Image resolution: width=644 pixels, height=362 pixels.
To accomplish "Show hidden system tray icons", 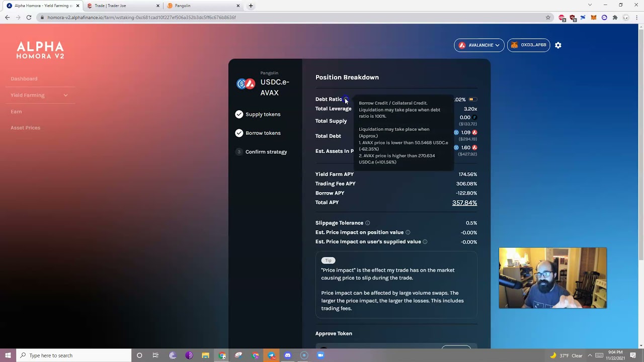I will coord(590,355).
